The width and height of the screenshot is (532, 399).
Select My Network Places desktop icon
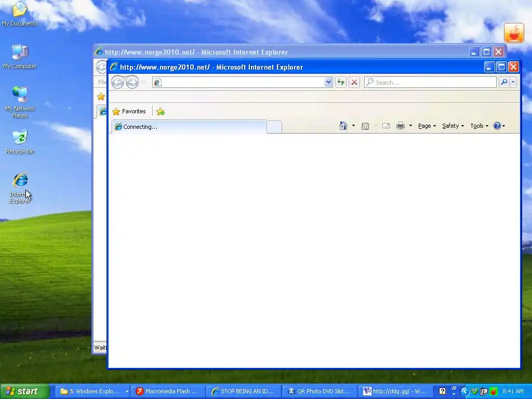20,102
